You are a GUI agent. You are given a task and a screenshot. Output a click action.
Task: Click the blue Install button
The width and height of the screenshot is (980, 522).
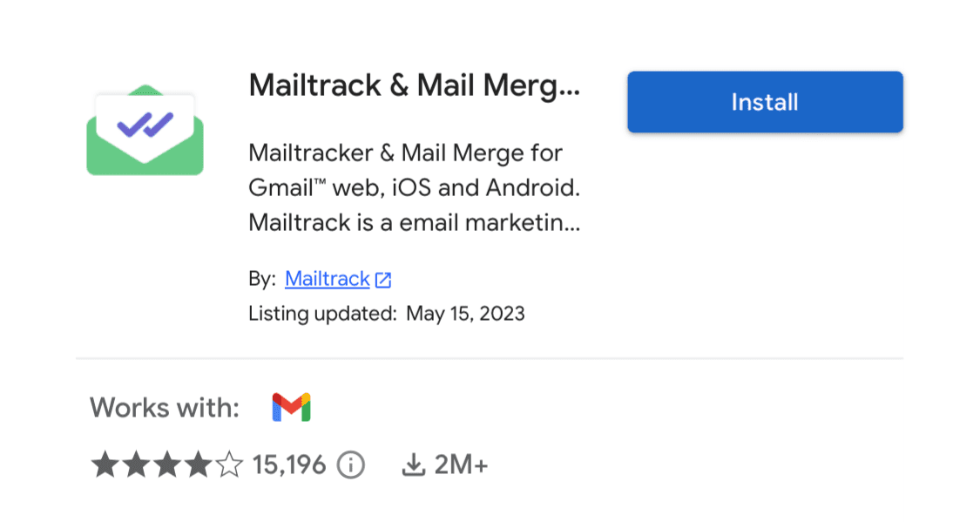click(764, 102)
